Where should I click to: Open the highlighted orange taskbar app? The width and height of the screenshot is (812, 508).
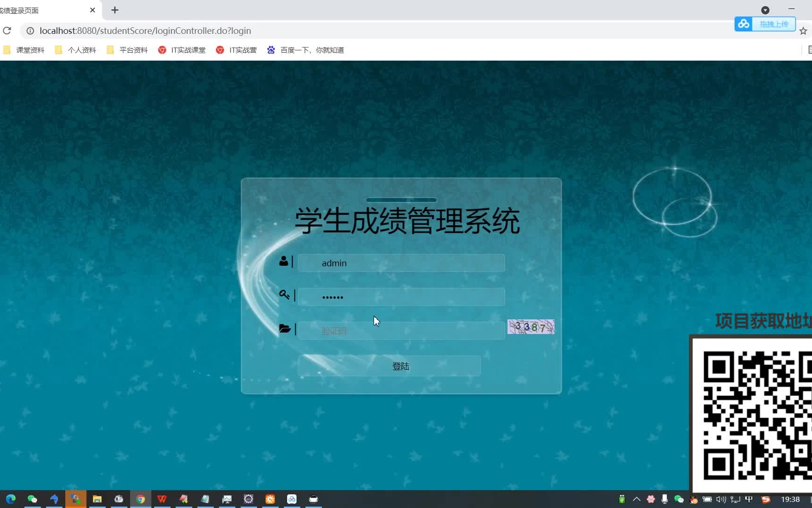coord(76,499)
